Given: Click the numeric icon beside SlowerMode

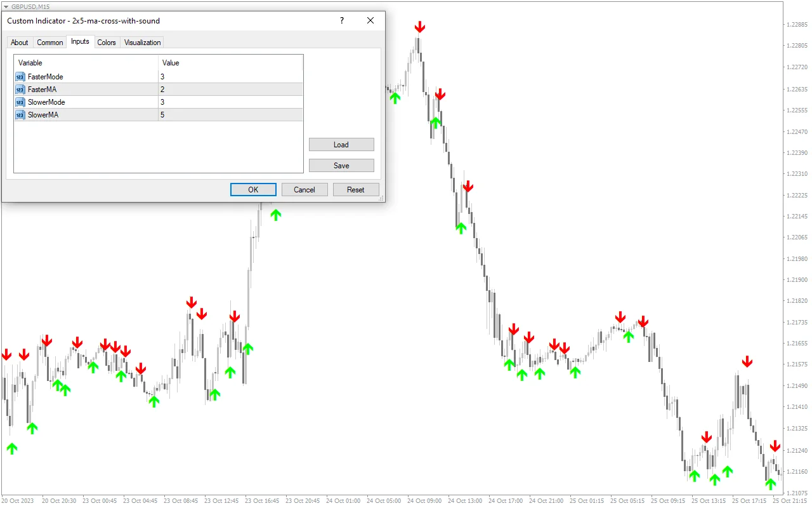Looking at the screenshot, I should click(x=19, y=102).
